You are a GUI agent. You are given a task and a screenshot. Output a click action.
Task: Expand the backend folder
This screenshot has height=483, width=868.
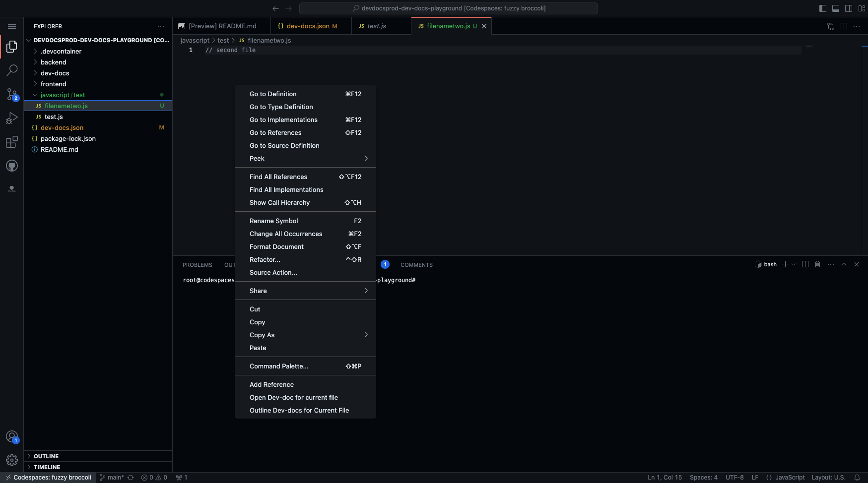53,62
